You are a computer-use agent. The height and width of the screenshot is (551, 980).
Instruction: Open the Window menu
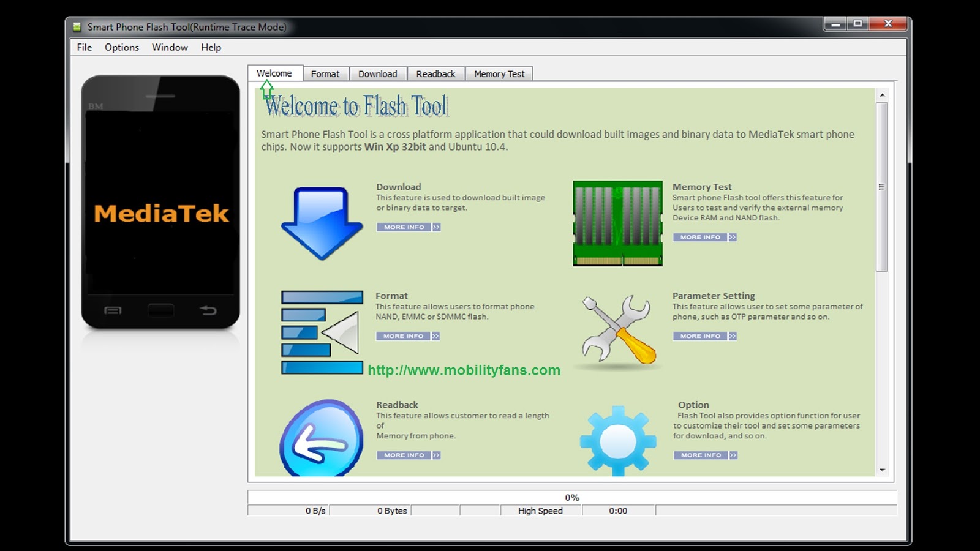pyautogui.click(x=170, y=47)
